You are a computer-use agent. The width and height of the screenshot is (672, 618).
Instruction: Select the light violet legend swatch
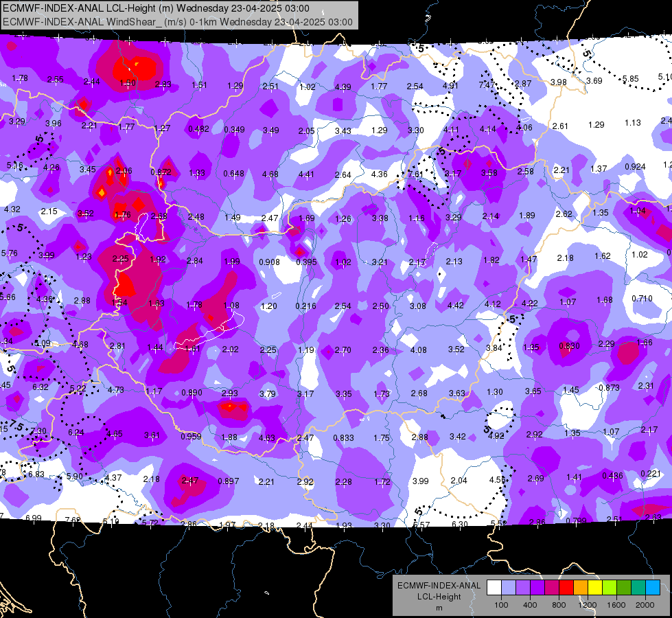pyautogui.click(x=523, y=588)
